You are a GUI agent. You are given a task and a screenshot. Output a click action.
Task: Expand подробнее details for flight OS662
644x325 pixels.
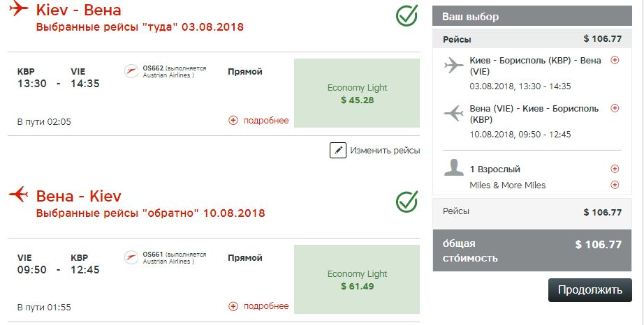(258, 121)
